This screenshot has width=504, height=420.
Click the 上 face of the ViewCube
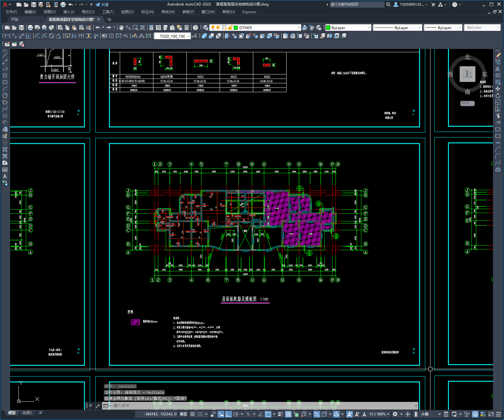point(467,74)
